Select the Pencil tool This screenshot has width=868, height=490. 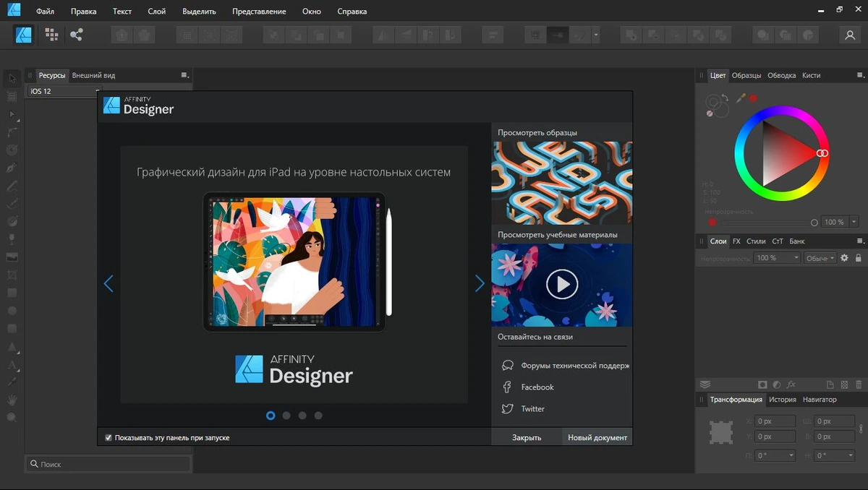click(12, 186)
